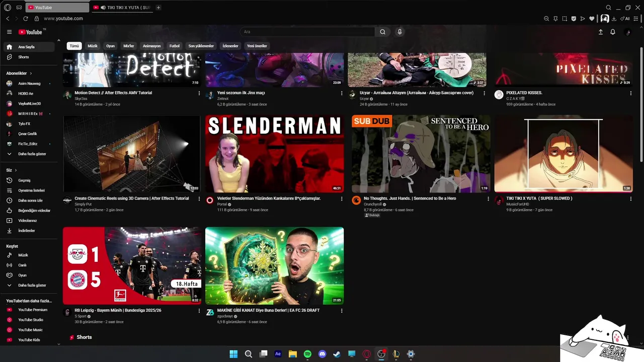The width and height of the screenshot is (644, 362).
Task: Open options menu for TIKI TIKI X YUTA video
Action: [631, 199]
